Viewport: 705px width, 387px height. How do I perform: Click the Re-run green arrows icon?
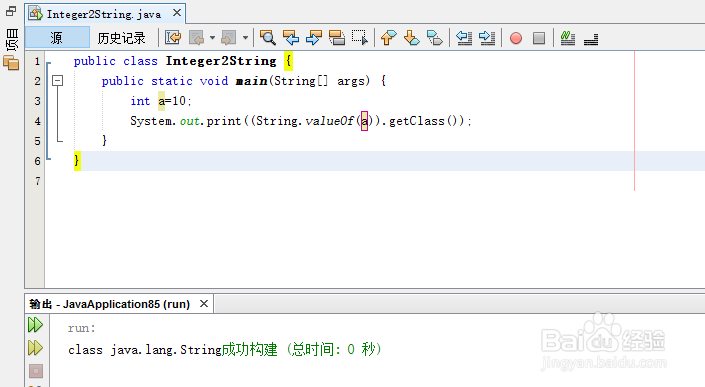pyautogui.click(x=36, y=325)
